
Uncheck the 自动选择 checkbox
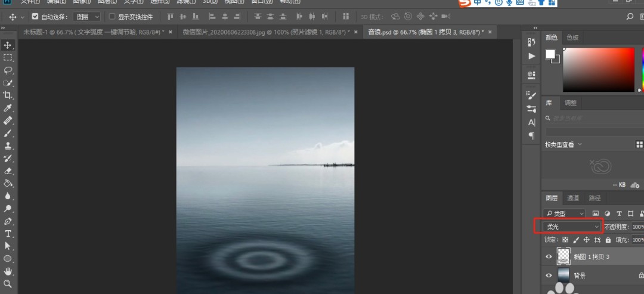pyautogui.click(x=35, y=17)
